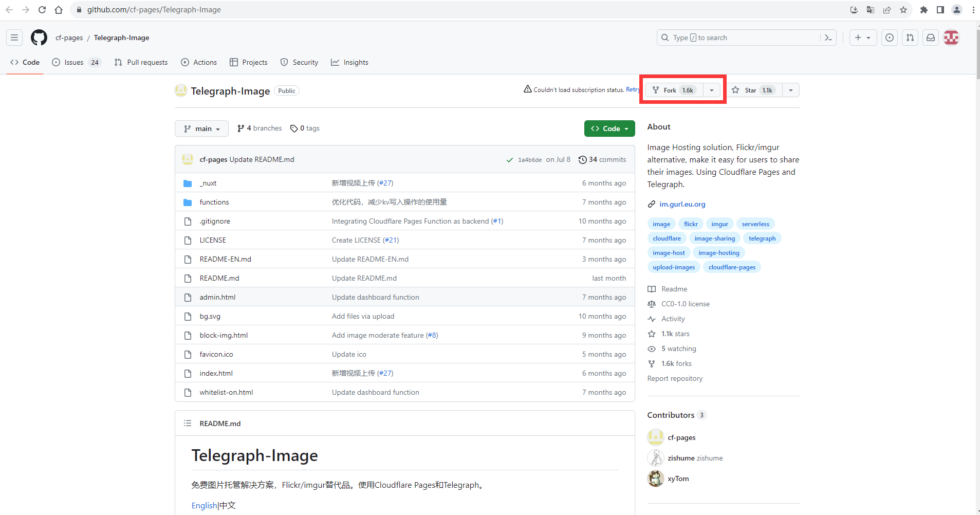Open the green Code dropdown
This screenshot has width=980, height=515.
(x=609, y=128)
